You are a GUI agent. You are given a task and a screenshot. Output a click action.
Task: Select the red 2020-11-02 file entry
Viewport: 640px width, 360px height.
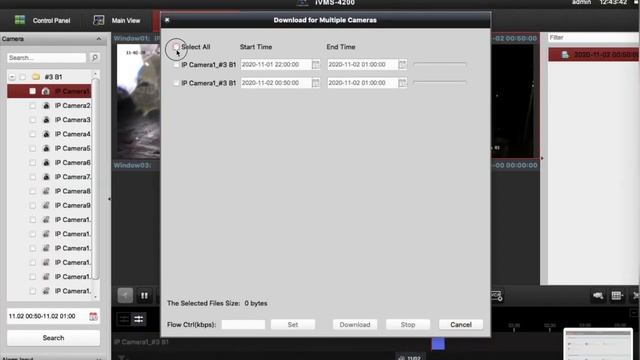(594, 55)
